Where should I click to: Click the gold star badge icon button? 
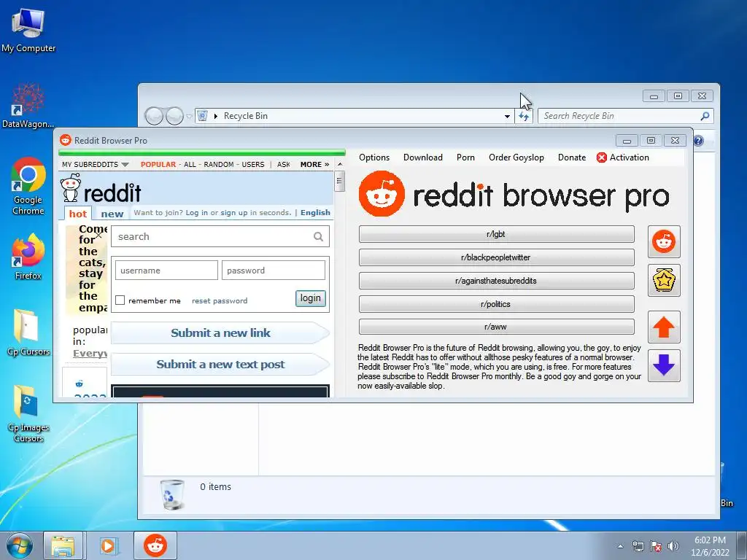pos(664,281)
